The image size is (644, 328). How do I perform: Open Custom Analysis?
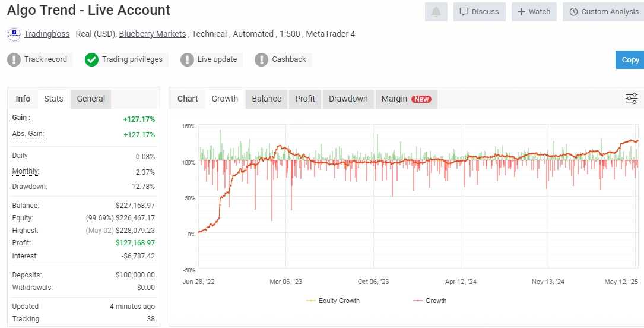coord(603,12)
